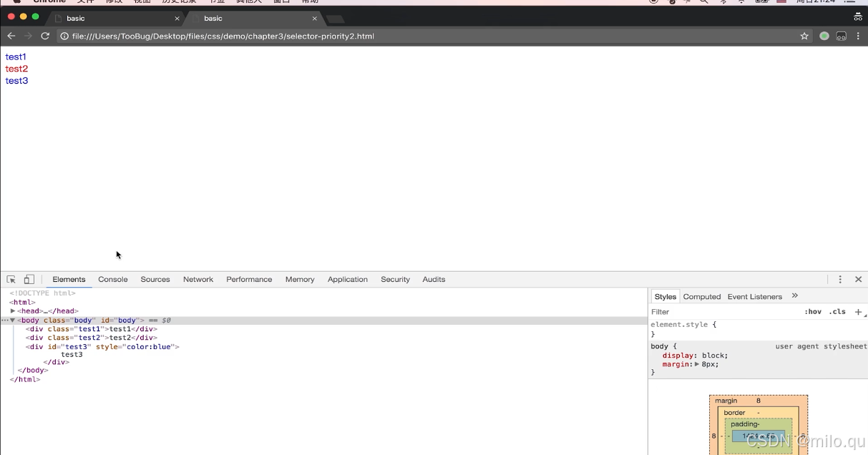This screenshot has height=455, width=868.
Task: Expand the head element node
Action: click(13, 311)
